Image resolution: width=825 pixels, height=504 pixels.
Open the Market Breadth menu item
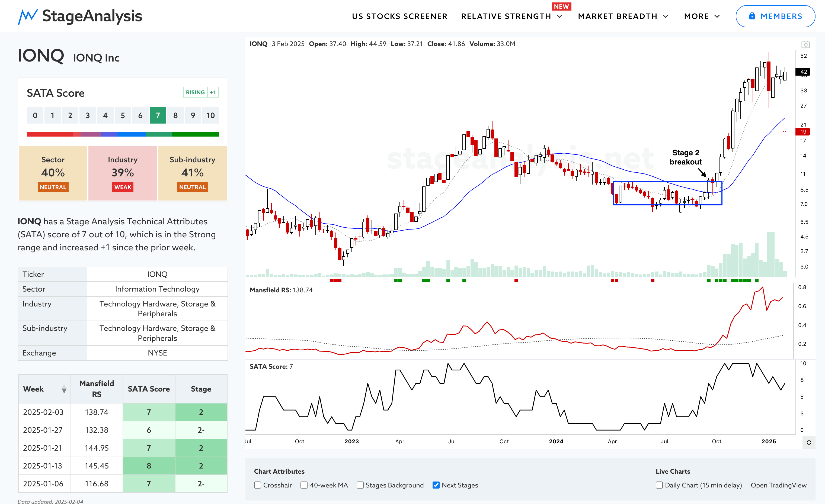click(x=618, y=16)
